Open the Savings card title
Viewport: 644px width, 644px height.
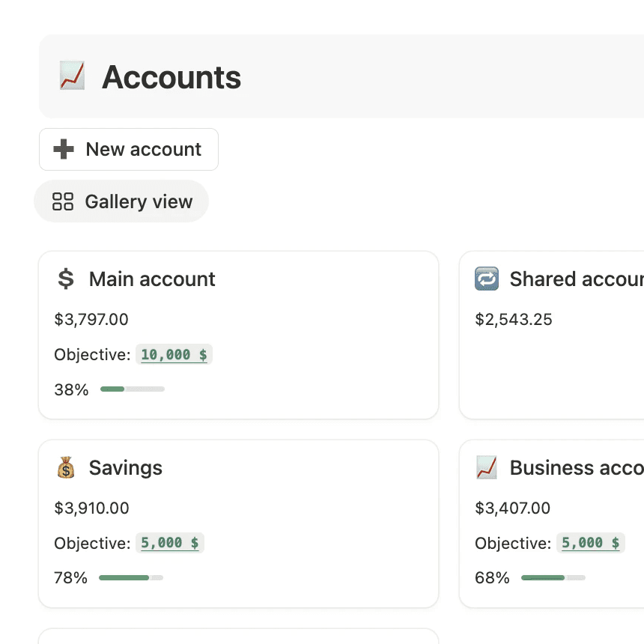(126, 468)
